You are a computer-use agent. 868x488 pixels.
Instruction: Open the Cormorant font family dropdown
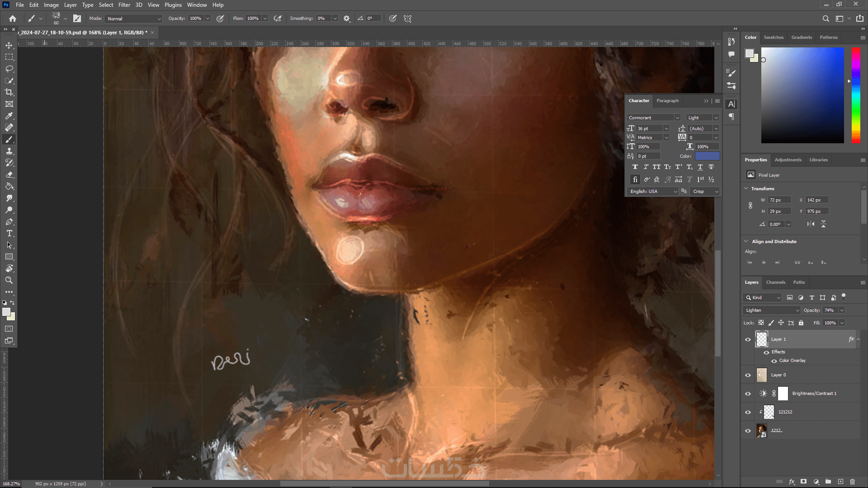click(654, 117)
